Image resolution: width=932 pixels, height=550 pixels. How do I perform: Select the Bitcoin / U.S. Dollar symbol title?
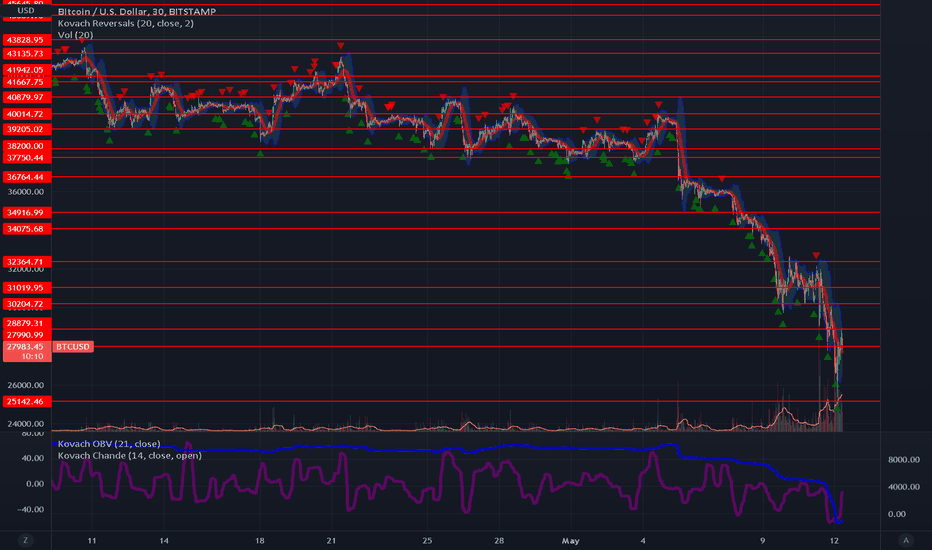pyautogui.click(x=137, y=12)
